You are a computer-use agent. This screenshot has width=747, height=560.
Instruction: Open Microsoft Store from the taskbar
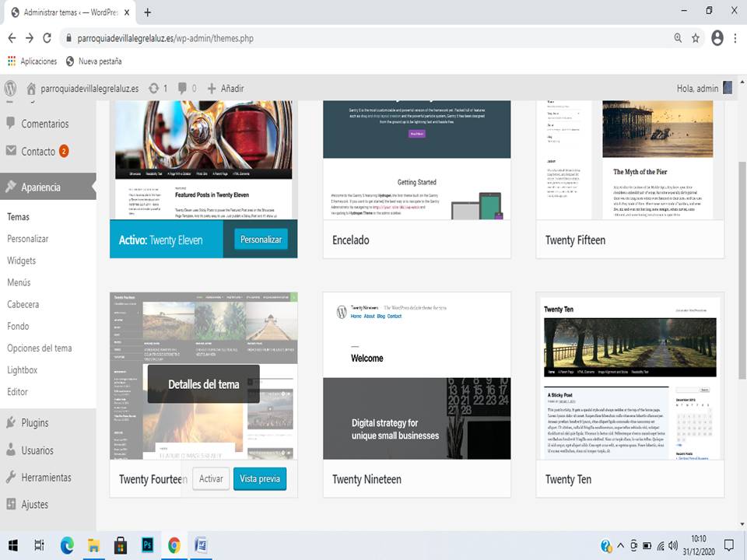121,545
